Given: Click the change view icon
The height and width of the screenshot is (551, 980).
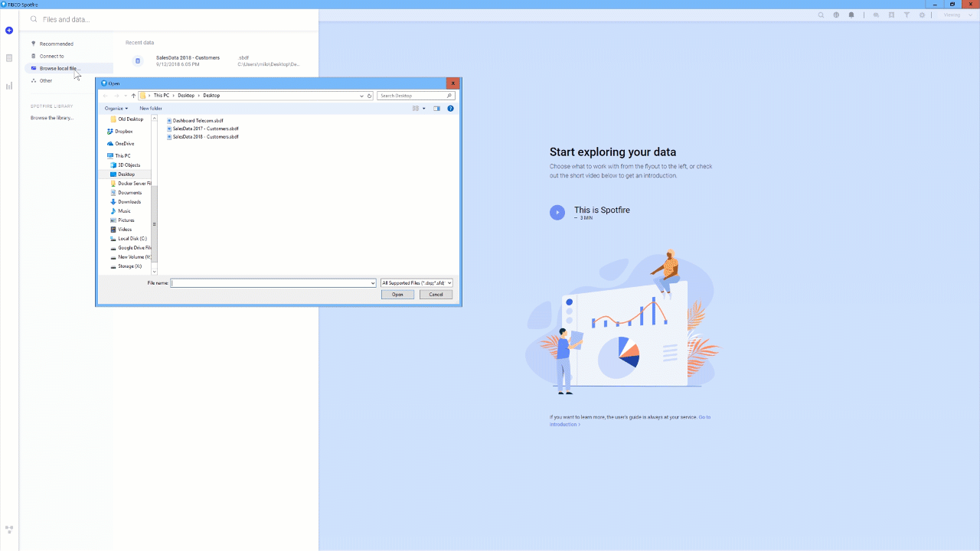Looking at the screenshot, I should coord(416,109).
